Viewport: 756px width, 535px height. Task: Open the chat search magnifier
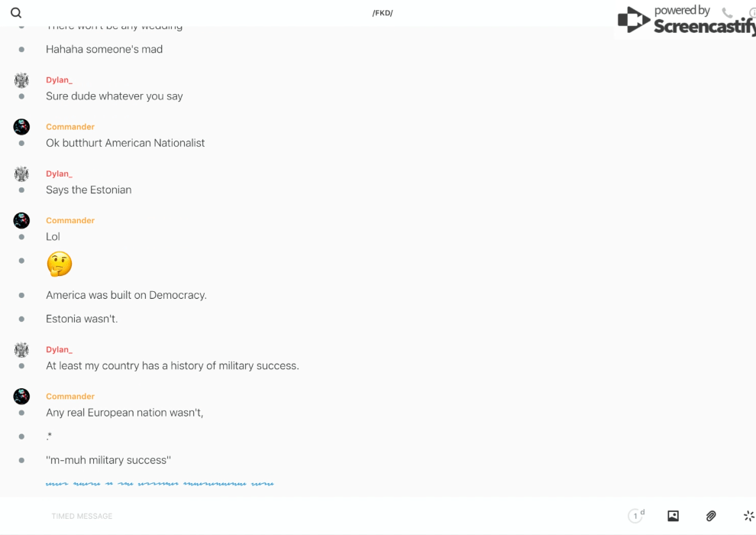click(16, 13)
